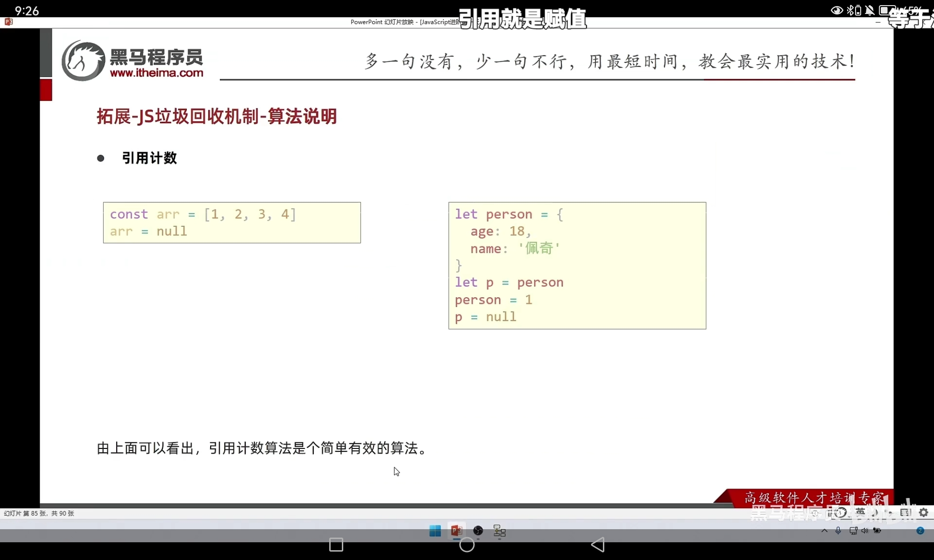934x560 pixels.
Task: Click the clock timer icon in status bar
Action: tap(841, 512)
